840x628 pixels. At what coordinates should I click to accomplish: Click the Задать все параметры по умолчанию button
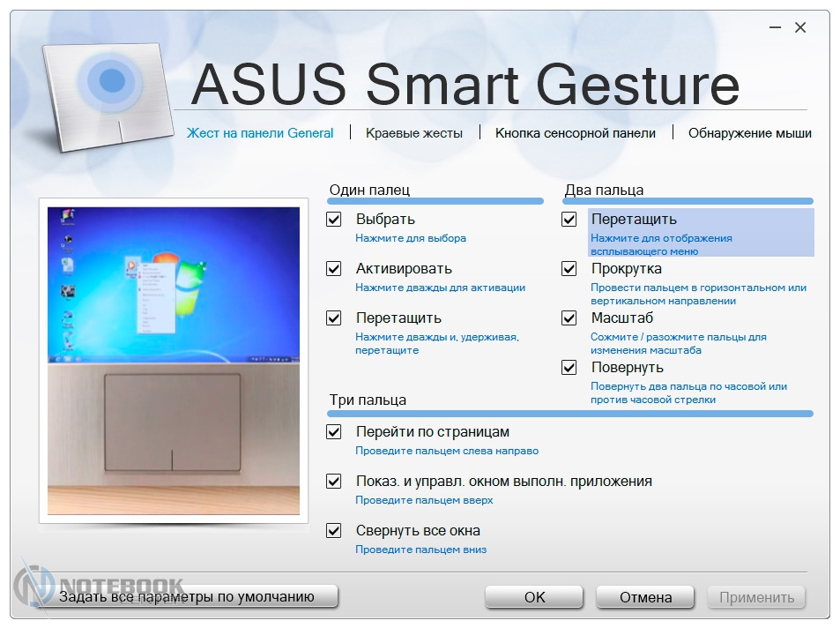click(x=186, y=597)
